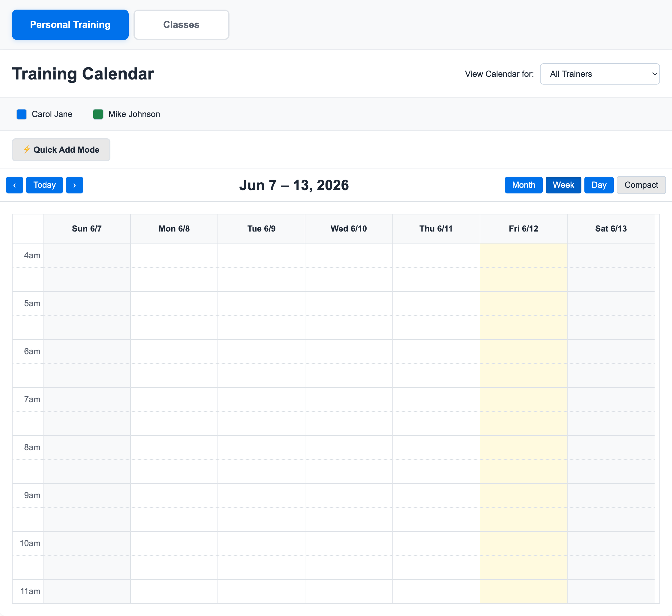Enable Quick Add Mode
Screen dimensions: 672x616
61,150
